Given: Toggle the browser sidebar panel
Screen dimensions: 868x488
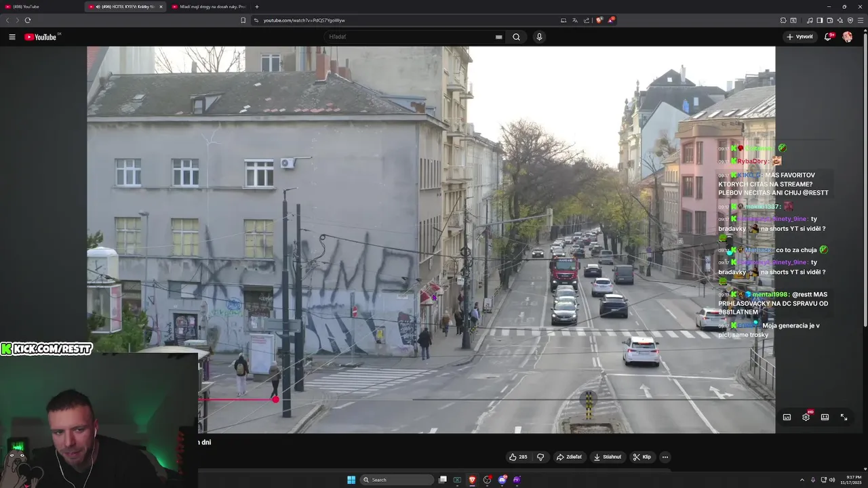Looking at the screenshot, I should click(x=820, y=20).
